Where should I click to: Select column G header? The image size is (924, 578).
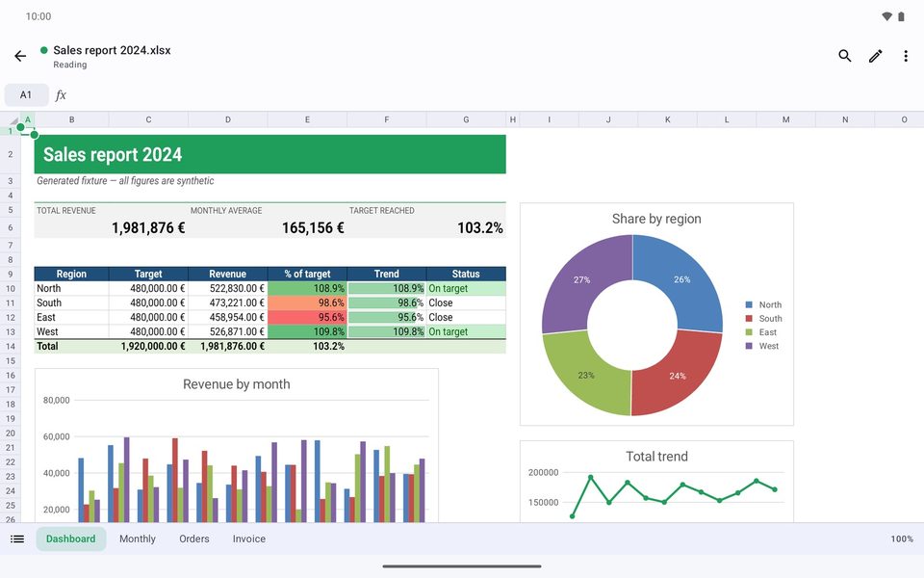click(x=466, y=119)
